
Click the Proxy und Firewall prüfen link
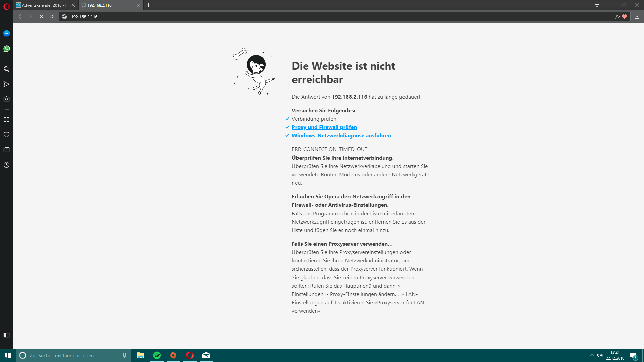324,127
